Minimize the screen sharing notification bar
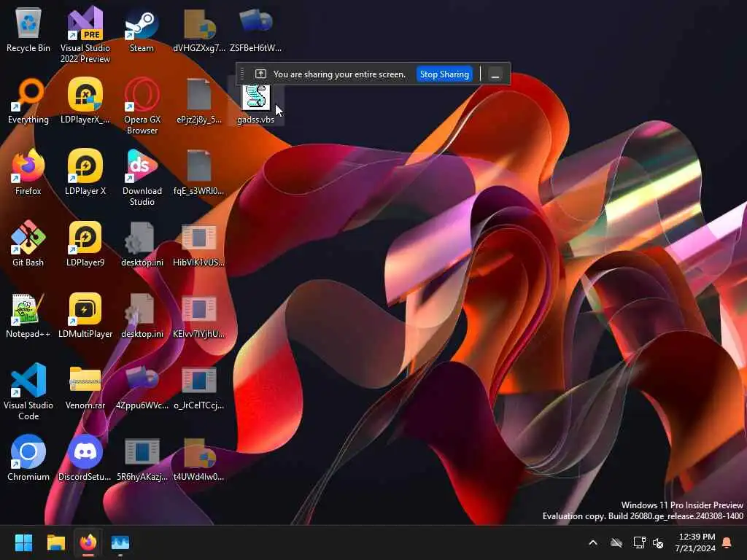The image size is (747, 560). click(495, 75)
